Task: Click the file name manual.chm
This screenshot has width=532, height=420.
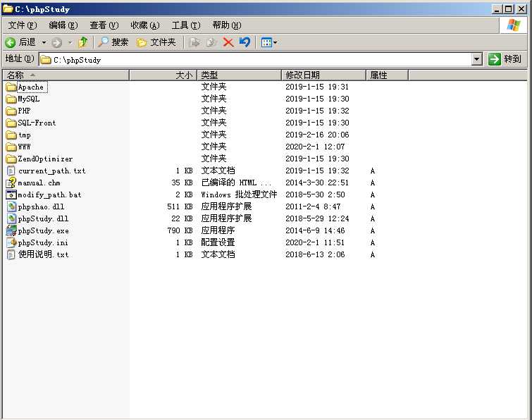Action: coord(39,183)
